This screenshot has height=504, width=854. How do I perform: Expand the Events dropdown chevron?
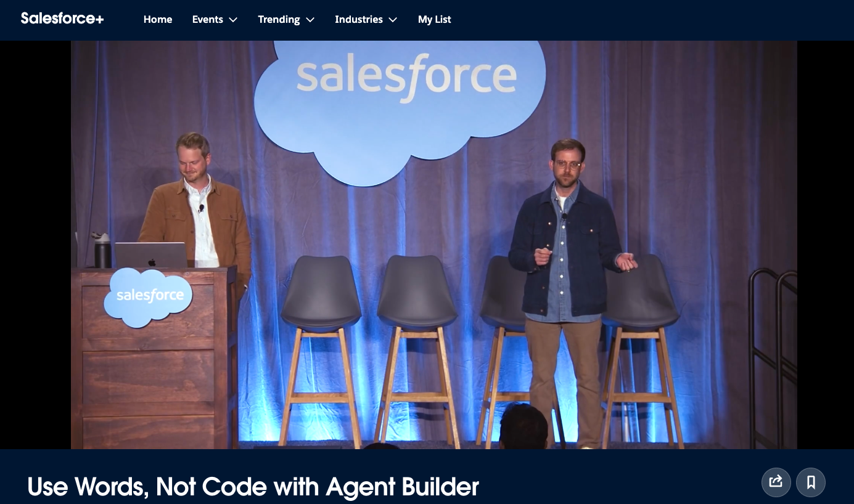pyautogui.click(x=233, y=20)
